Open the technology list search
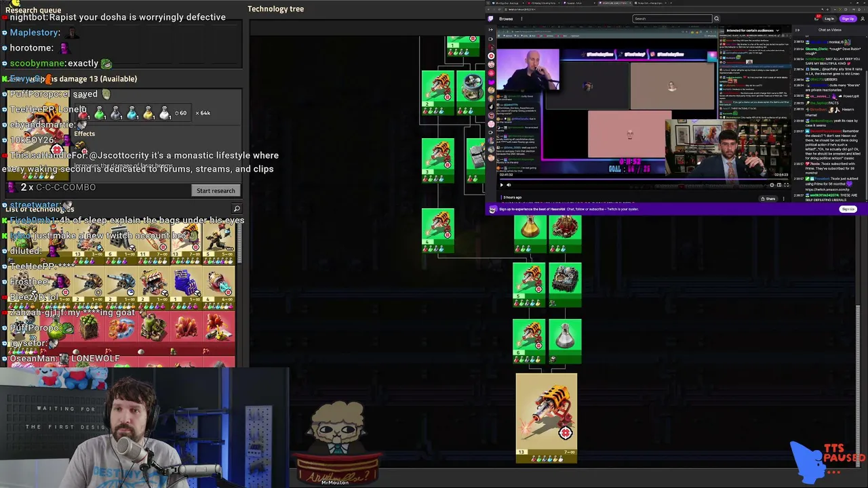The image size is (868, 488). pos(237,209)
